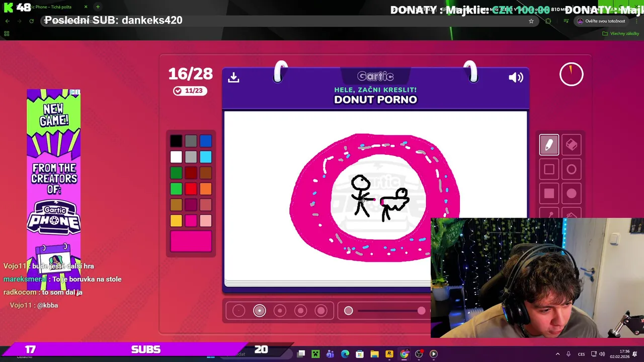Toggle the microphone tray icon
Image resolution: width=644 pixels, height=362 pixels.
(569, 354)
